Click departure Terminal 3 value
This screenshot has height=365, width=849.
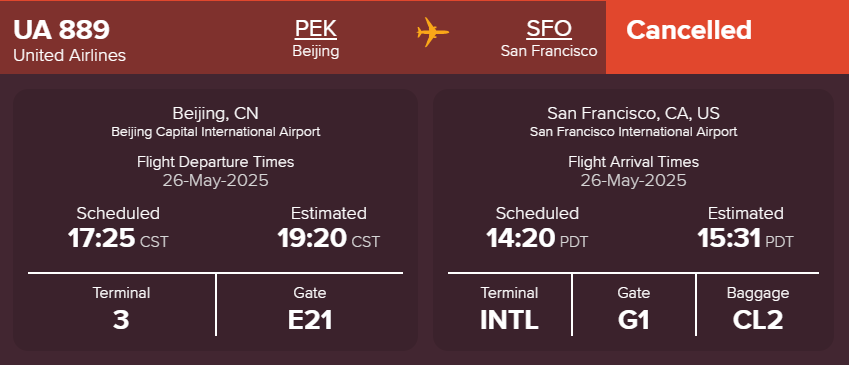tap(121, 320)
